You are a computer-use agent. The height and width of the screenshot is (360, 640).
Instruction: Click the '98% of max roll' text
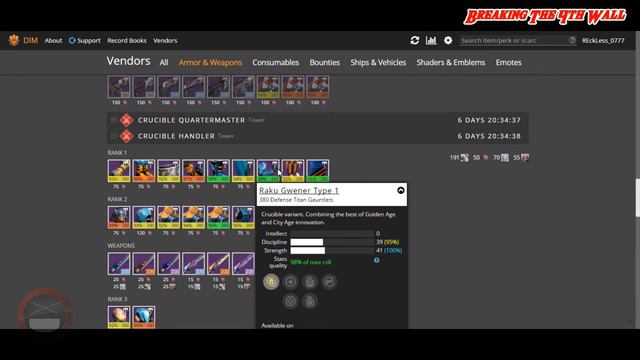coord(311,262)
